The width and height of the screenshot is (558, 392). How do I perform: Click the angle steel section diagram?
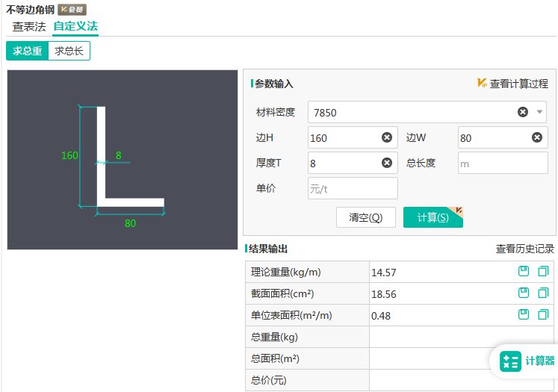pos(123,160)
